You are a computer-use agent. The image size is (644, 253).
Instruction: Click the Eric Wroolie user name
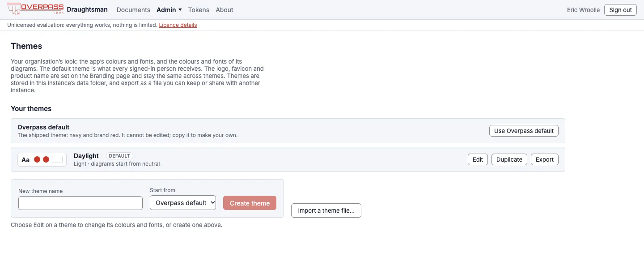point(583,10)
